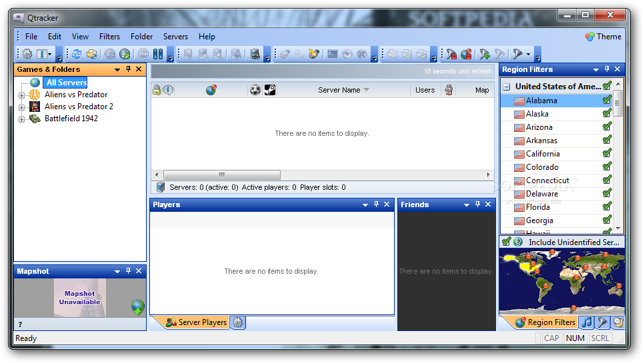Expand the Battlefield 1942 tree node
The image size is (644, 363).
(21, 119)
